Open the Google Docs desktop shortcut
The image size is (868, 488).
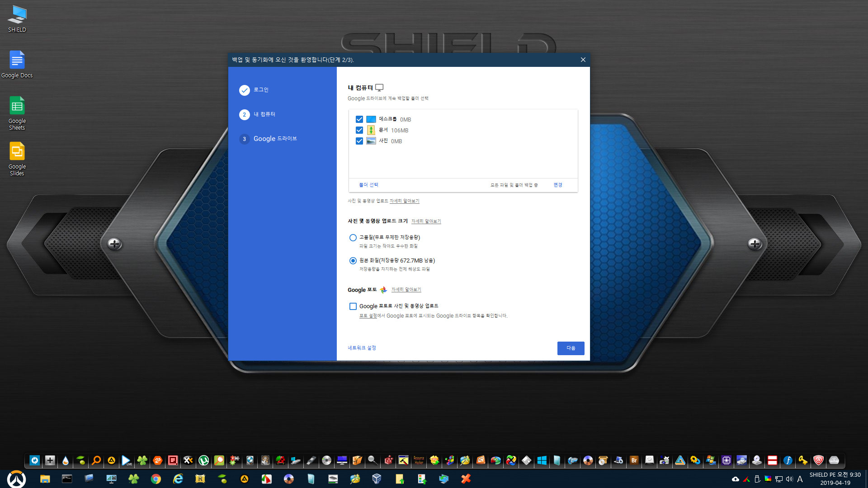tap(17, 64)
